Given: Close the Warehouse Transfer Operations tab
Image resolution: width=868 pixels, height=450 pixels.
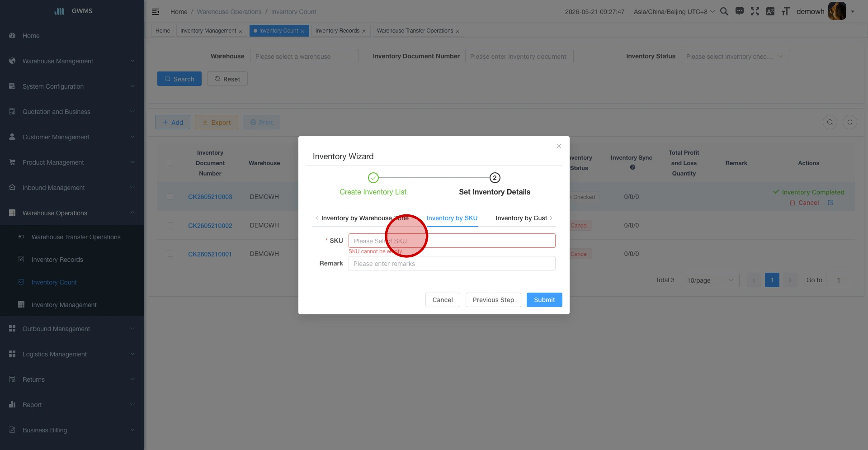Looking at the screenshot, I should pyautogui.click(x=458, y=31).
